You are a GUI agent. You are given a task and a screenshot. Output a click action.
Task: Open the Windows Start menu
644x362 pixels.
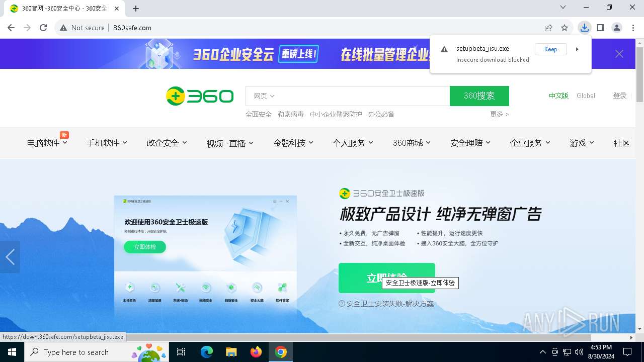12,352
